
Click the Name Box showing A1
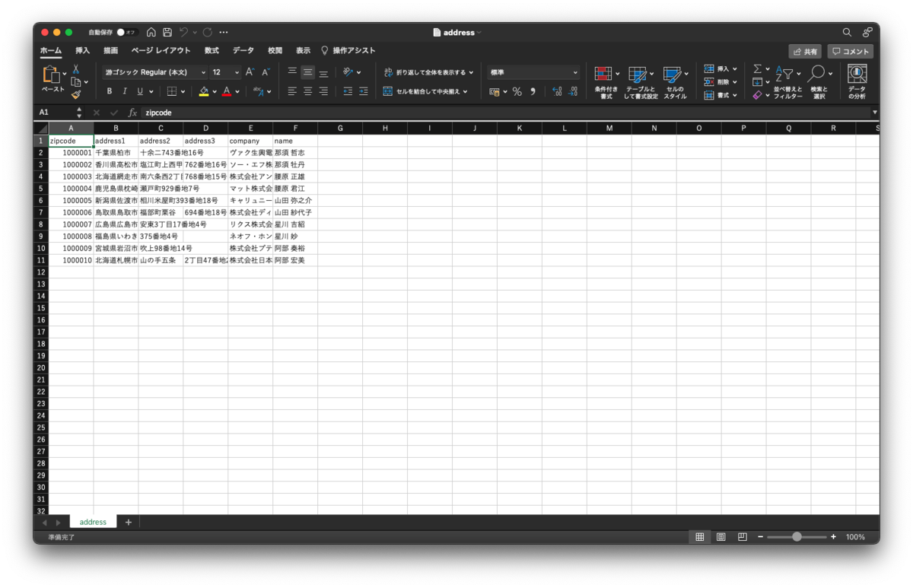point(55,113)
